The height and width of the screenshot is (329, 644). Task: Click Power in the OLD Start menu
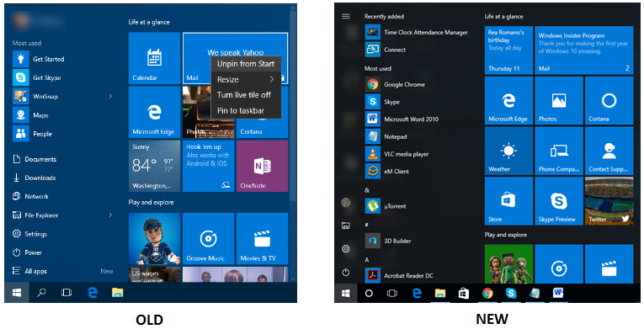click(28, 252)
